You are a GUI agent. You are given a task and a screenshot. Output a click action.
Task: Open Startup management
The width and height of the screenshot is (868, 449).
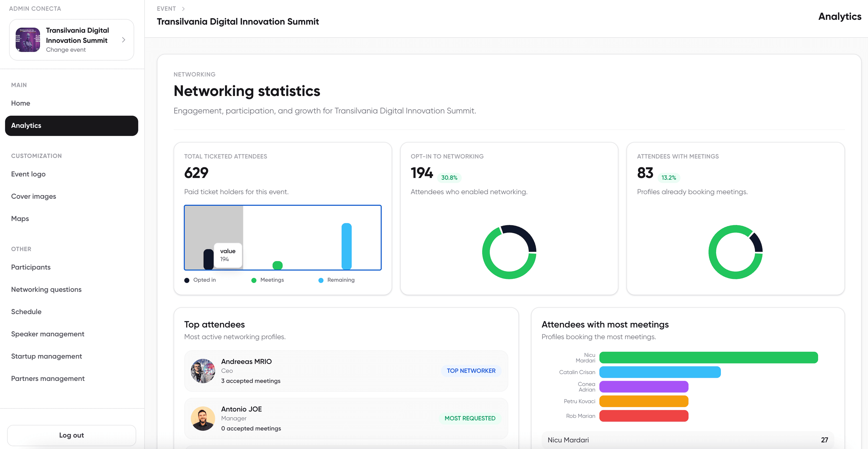(x=47, y=356)
